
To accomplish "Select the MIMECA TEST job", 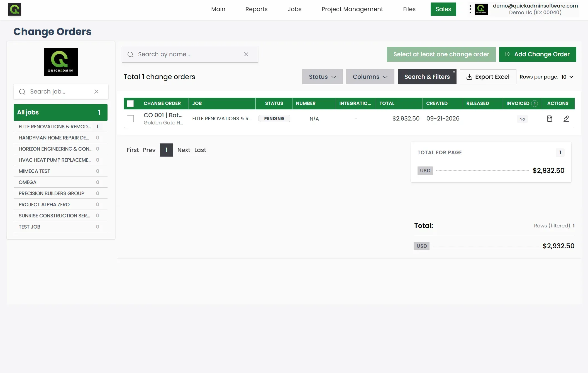I will click(x=60, y=171).
